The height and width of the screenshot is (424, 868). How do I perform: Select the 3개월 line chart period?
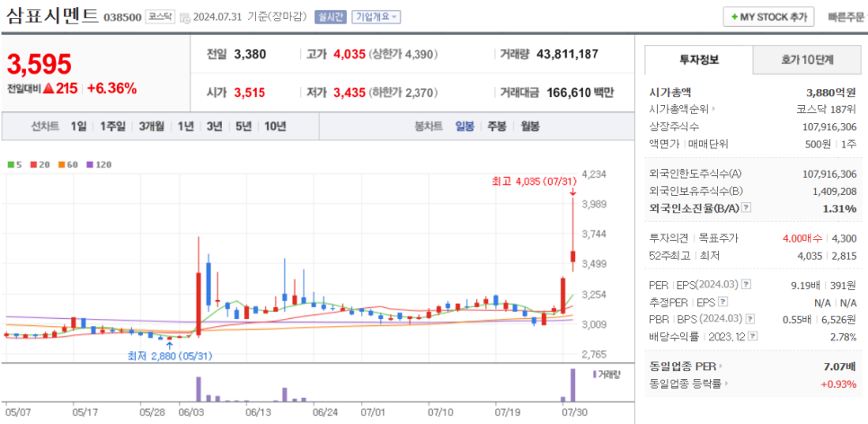152,126
